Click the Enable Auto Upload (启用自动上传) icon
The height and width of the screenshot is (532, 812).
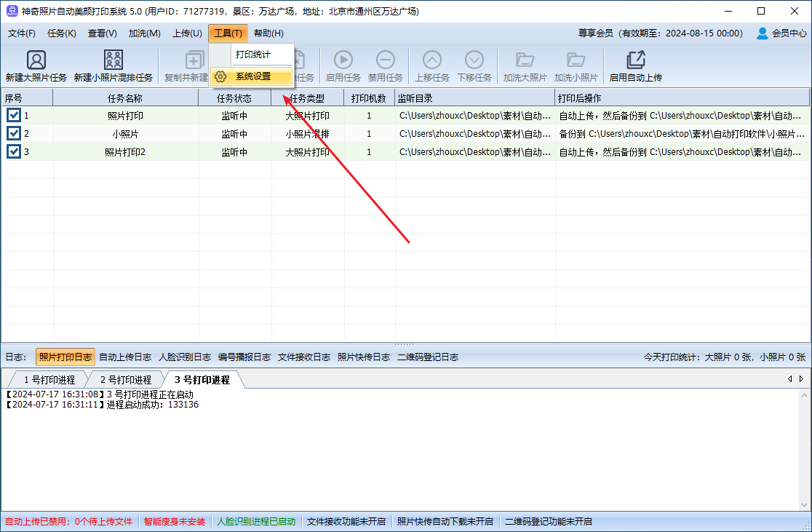635,60
